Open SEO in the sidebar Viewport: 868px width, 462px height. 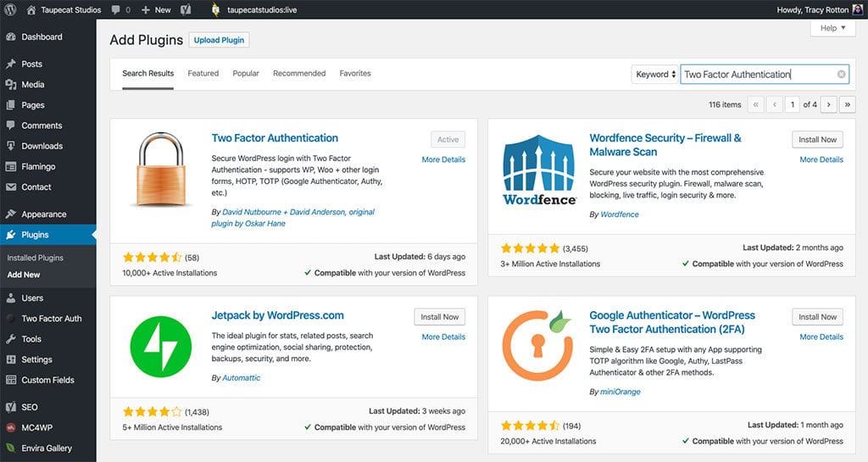tap(48, 407)
